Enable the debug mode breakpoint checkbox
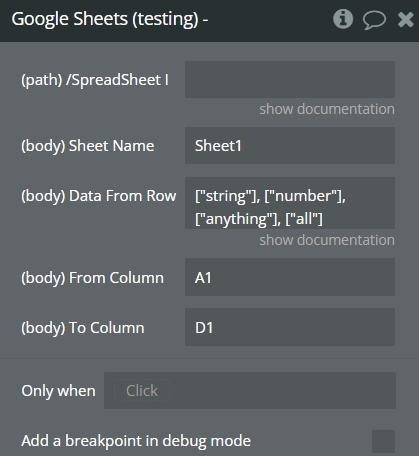The image size is (419, 456). point(383,441)
